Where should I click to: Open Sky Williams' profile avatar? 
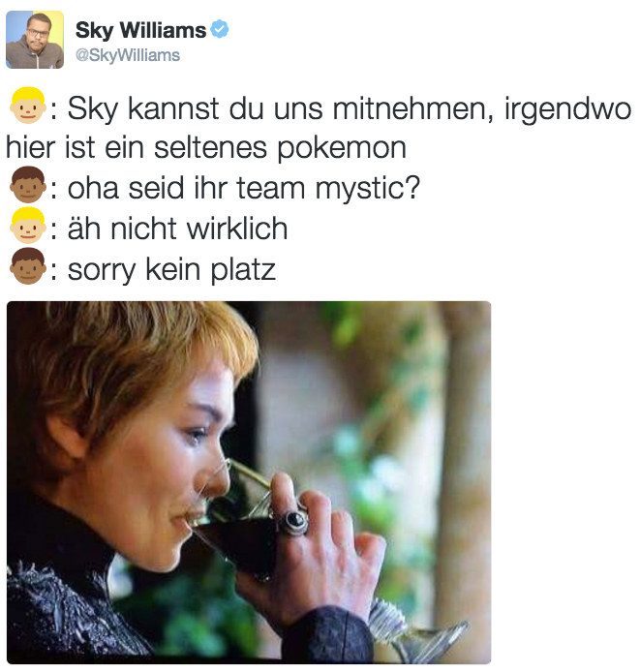tap(35, 40)
